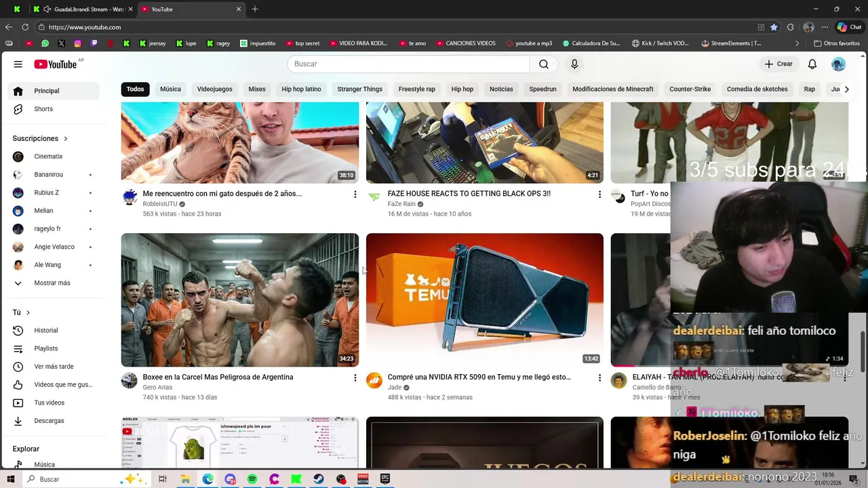Image resolution: width=868 pixels, height=488 pixels.
Task: Open RobleisIUTU channel avatar
Action: (130, 197)
